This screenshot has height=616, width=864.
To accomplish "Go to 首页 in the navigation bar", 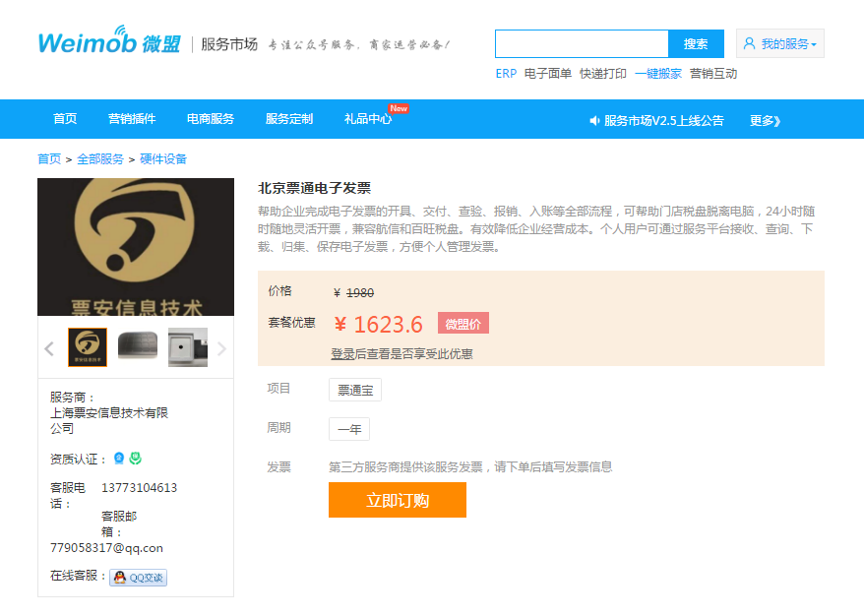I will pyautogui.click(x=65, y=119).
